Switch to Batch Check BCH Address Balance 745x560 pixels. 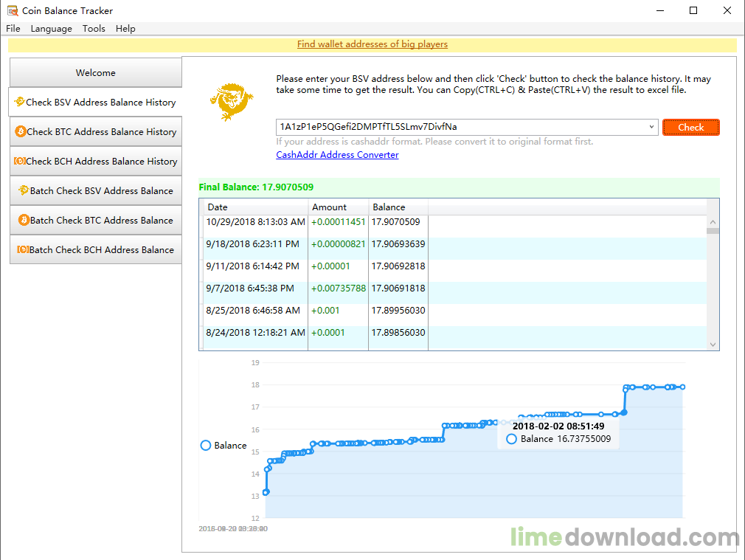coord(95,250)
